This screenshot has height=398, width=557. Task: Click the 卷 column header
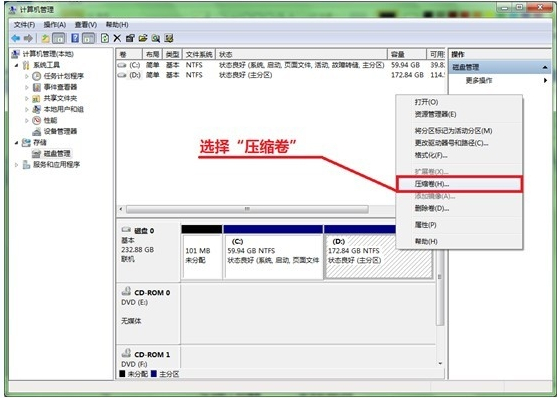pyautogui.click(x=129, y=54)
